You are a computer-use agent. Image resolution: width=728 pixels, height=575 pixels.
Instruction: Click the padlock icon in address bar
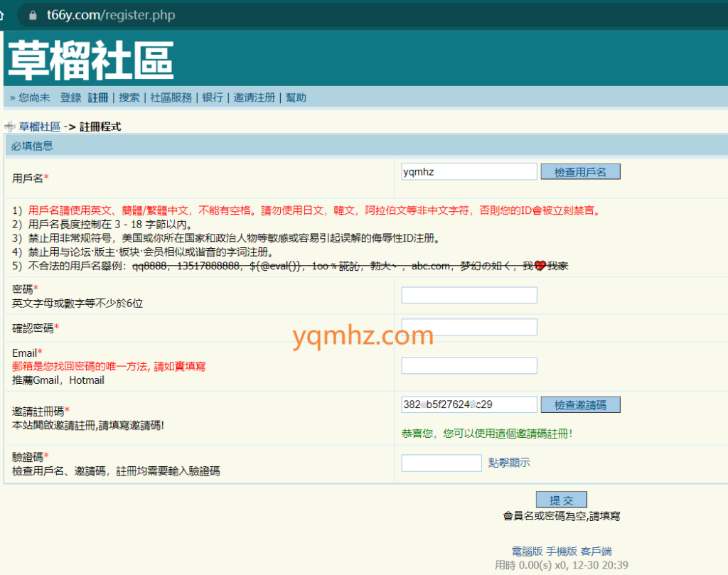pos(31,15)
